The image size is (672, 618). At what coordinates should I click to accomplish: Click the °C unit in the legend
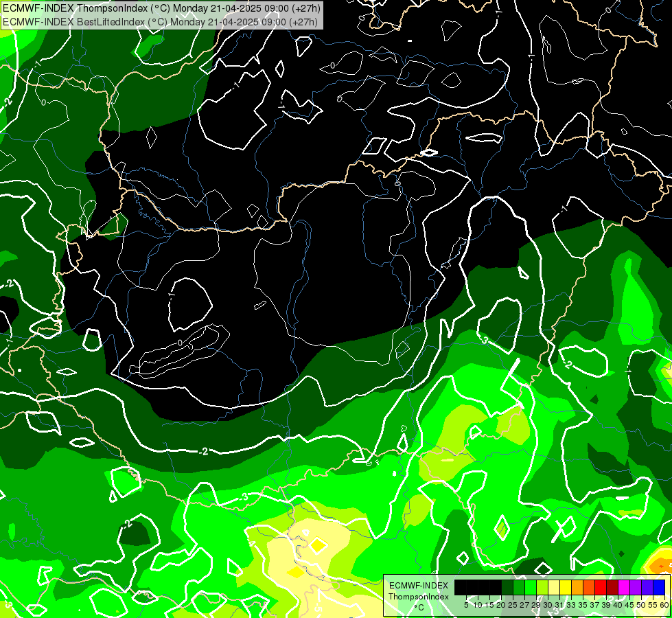(x=419, y=608)
